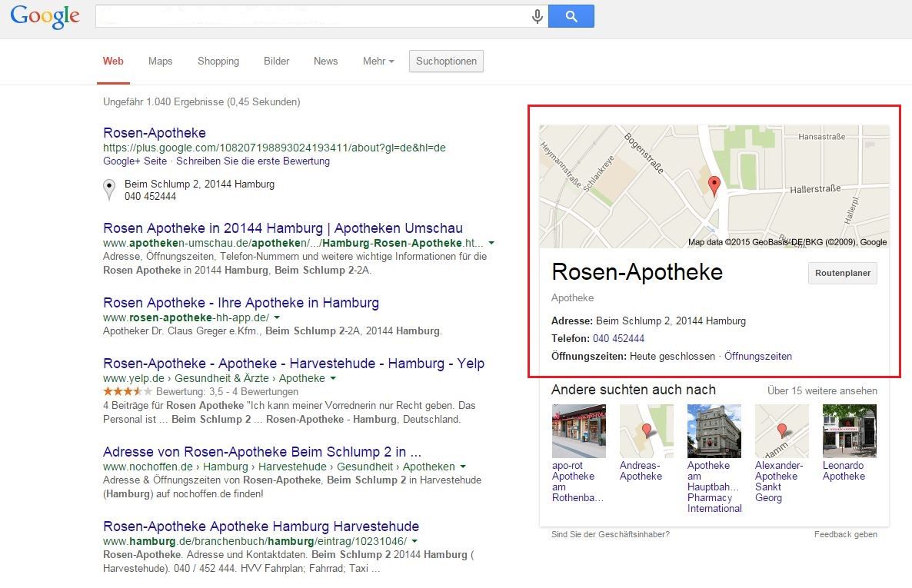Switch to the Web tab
The image size is (912, 588).
click(113, 61)
